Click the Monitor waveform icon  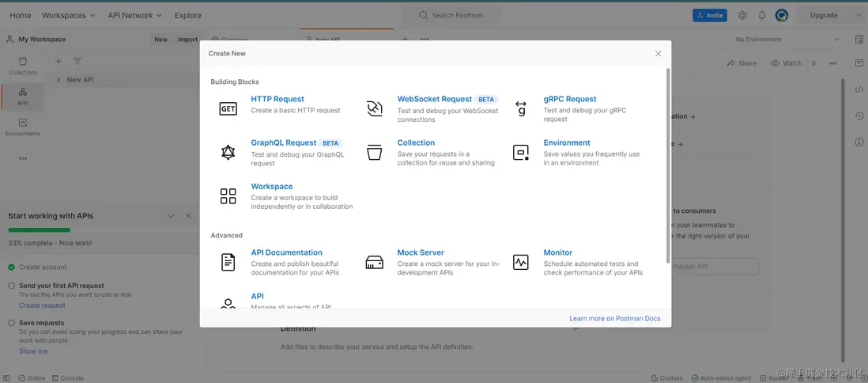point(521,262)
